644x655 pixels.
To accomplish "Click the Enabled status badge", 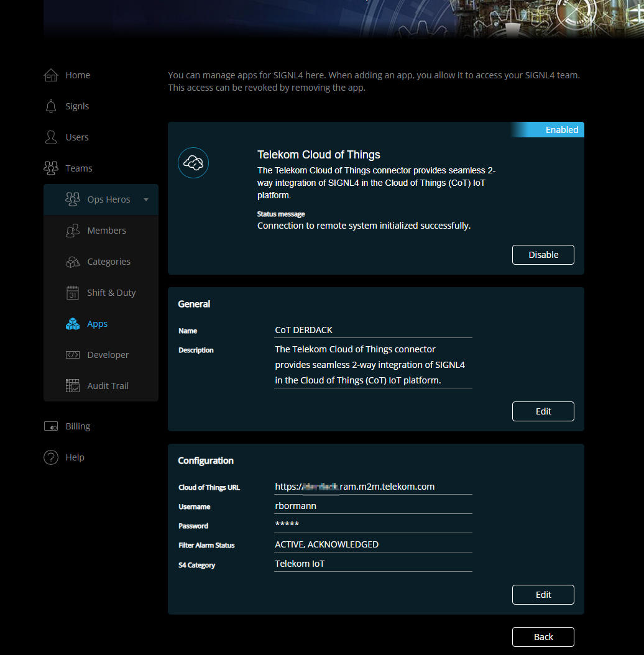I will pyautogui.click(x=548, y=130).
